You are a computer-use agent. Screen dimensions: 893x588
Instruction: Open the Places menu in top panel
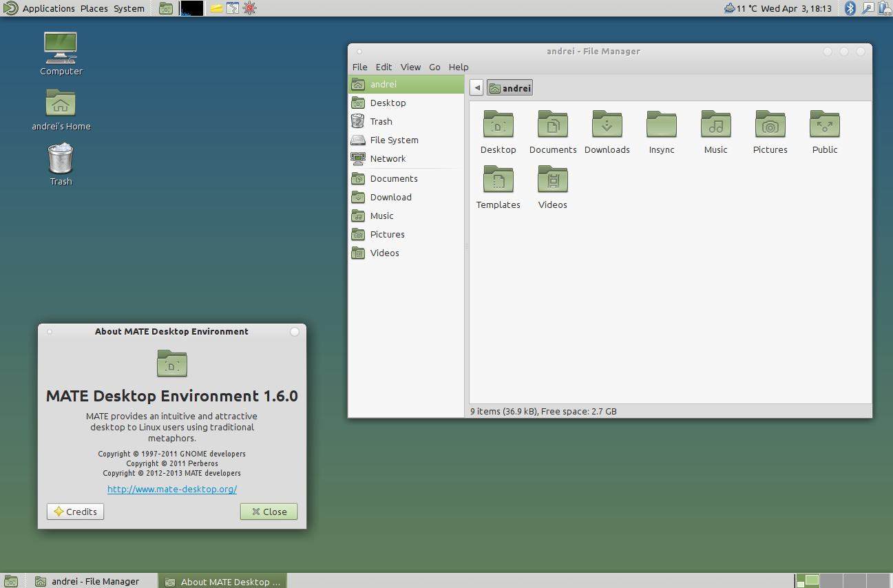point(94,8)
